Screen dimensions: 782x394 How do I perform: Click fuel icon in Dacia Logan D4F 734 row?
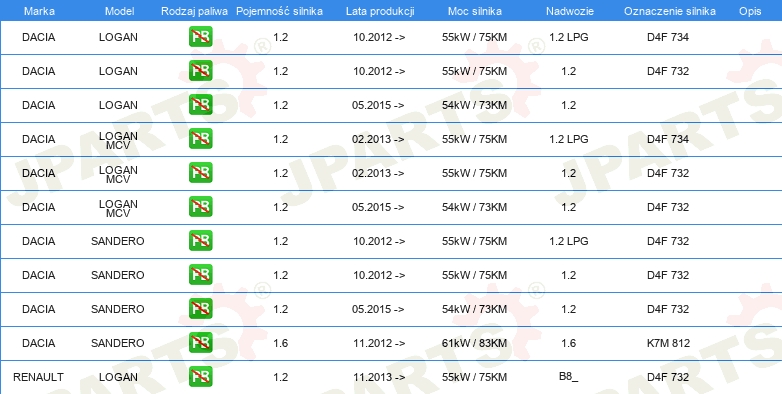point(200,37)
